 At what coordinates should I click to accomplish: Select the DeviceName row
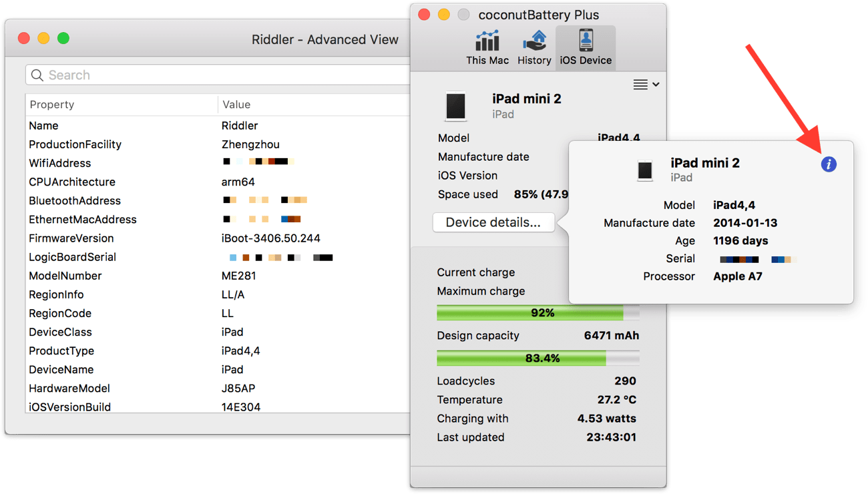click(218, 369)
